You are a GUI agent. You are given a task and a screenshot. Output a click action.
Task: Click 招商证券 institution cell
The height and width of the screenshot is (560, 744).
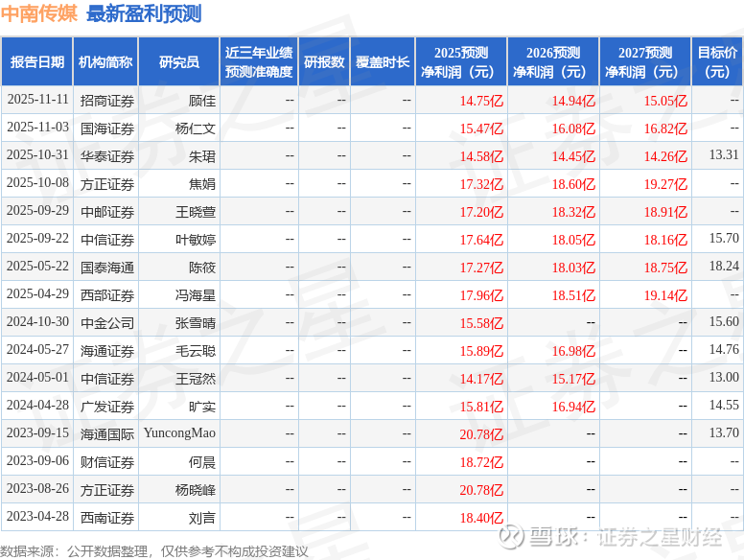coord(107,101)
